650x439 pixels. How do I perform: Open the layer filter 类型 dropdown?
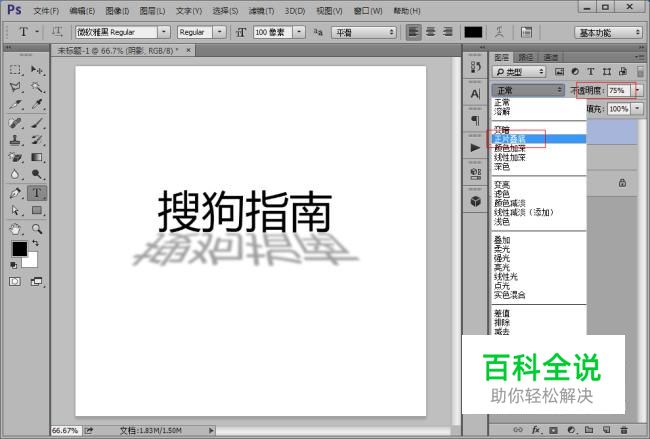(x=519, y=72)
